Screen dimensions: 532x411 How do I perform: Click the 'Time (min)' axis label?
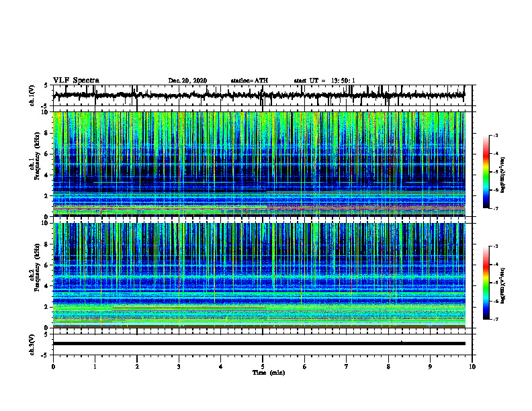(269, 373)
